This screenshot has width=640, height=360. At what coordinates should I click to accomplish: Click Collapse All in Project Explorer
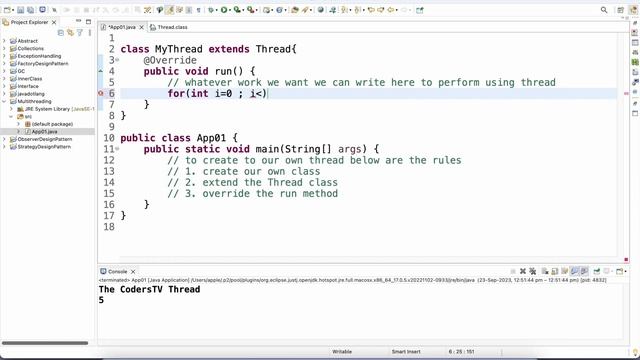[x=60, y=33]
